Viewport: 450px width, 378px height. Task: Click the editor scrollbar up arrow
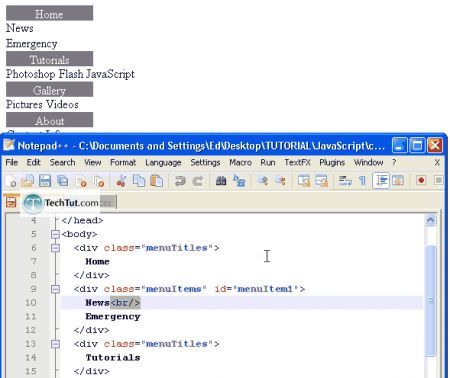(x=430, y=220)
